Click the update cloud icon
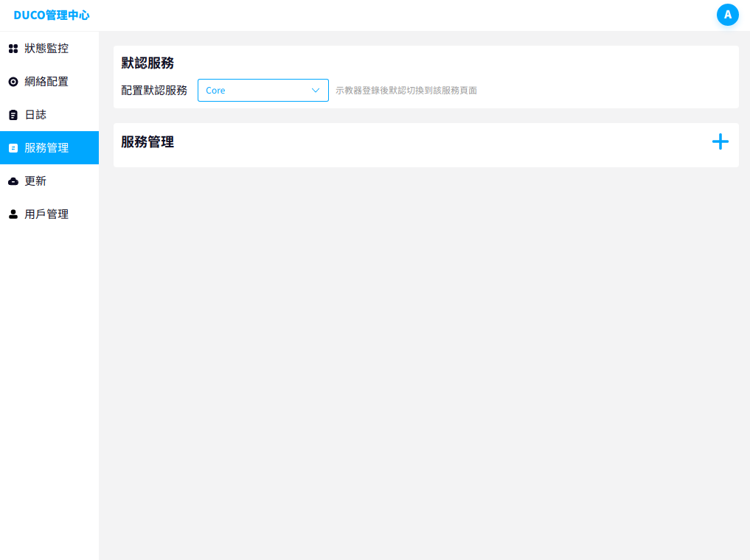Screen dimensions: 750x560 coord(13,181)
